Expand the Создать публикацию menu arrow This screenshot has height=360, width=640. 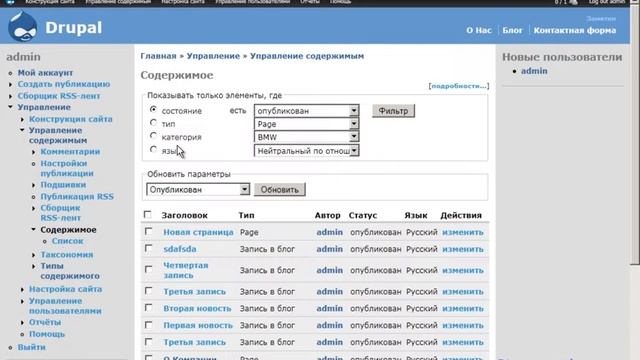pos(11,84)
